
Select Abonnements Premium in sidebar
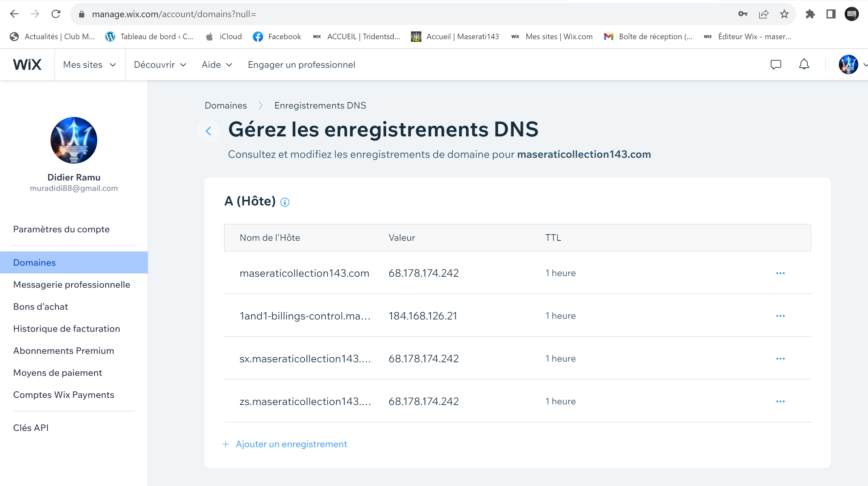click(x=63, y=351)
